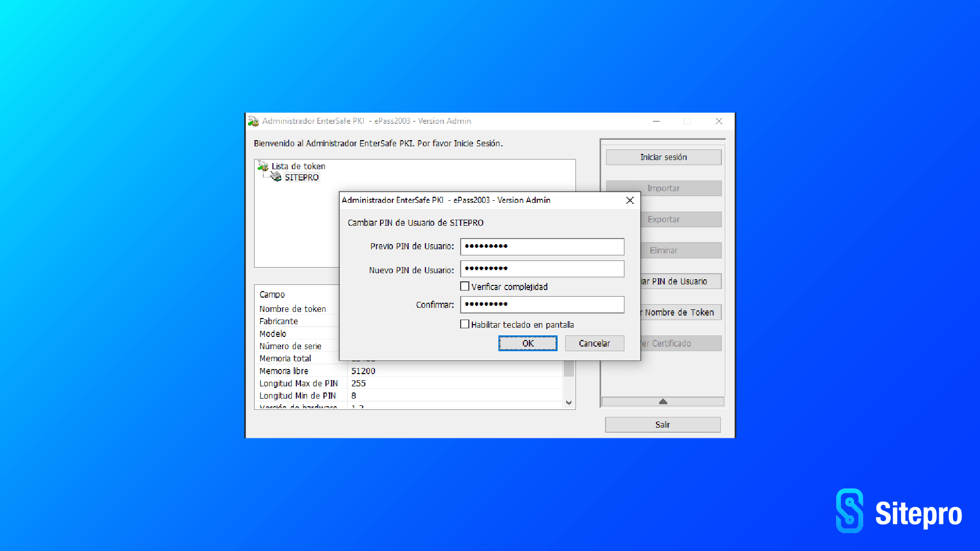Click the Previo PIN de Usuario field
Viewport: 980px width, 551px height.
coord(542,247)
